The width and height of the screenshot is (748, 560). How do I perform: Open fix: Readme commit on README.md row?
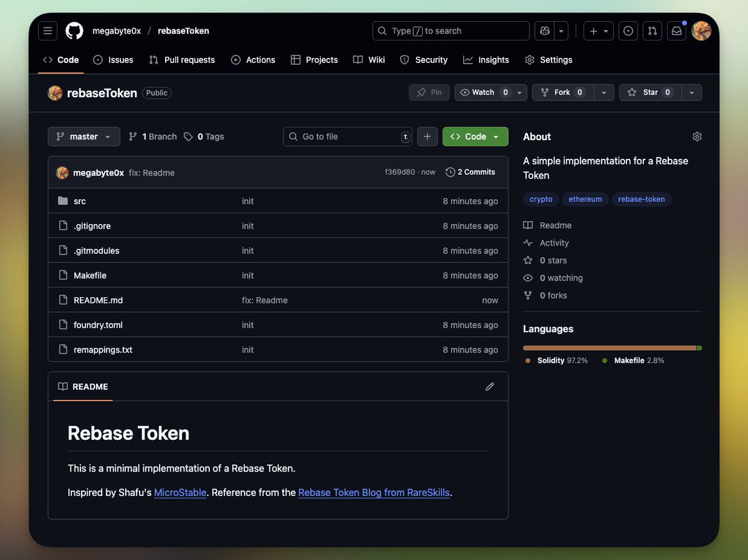tap(265, 300)
